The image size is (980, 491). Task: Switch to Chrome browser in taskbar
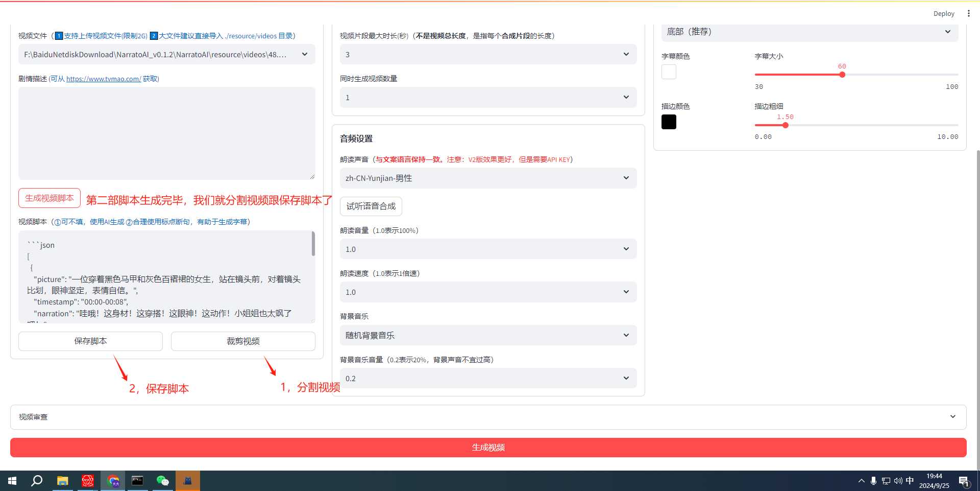click(x=113, y=481)
